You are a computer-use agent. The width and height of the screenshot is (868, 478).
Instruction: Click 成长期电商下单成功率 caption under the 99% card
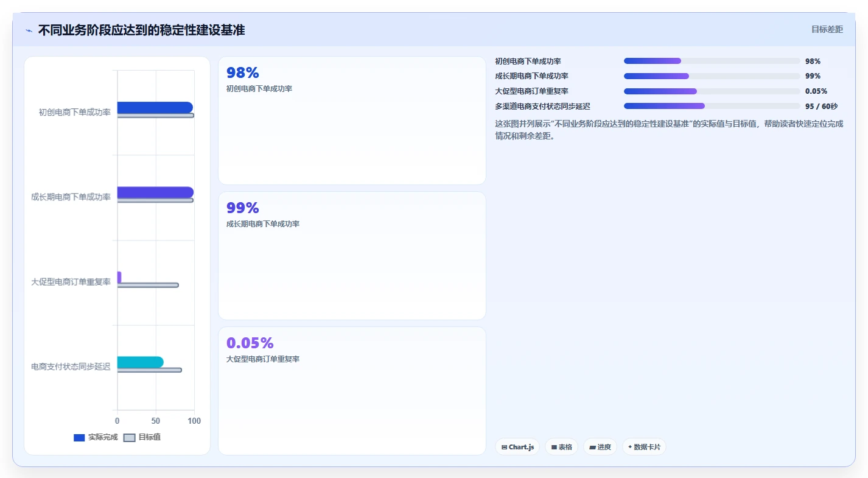click(263, 224)
